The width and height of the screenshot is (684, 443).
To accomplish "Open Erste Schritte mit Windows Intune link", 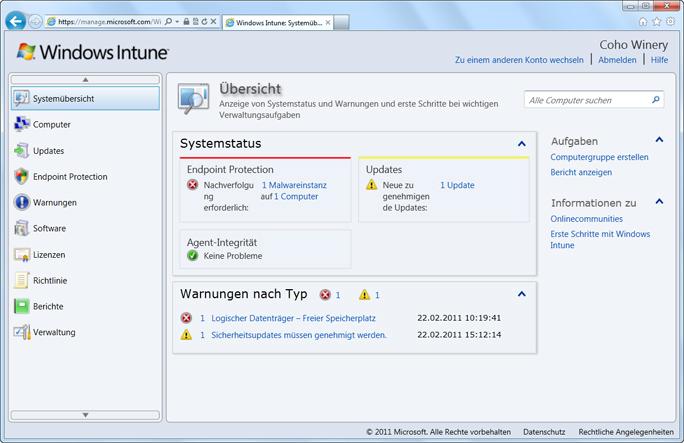I will point(600,239).
